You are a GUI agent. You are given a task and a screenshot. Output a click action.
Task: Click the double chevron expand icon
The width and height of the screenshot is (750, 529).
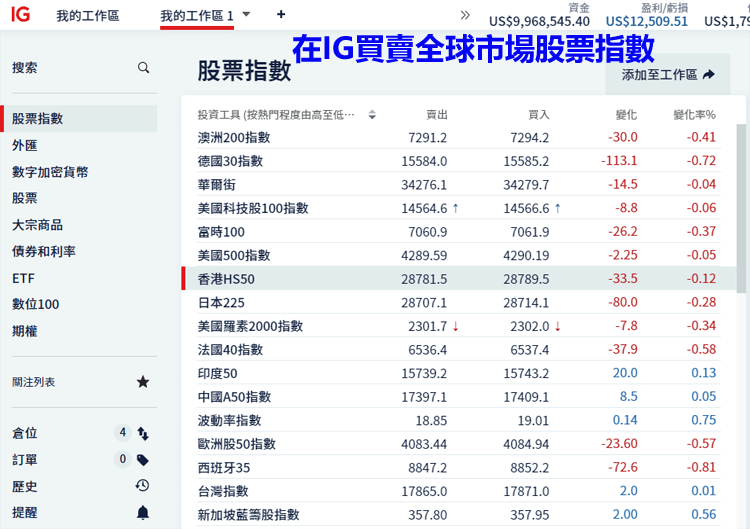tap(465, 15)
